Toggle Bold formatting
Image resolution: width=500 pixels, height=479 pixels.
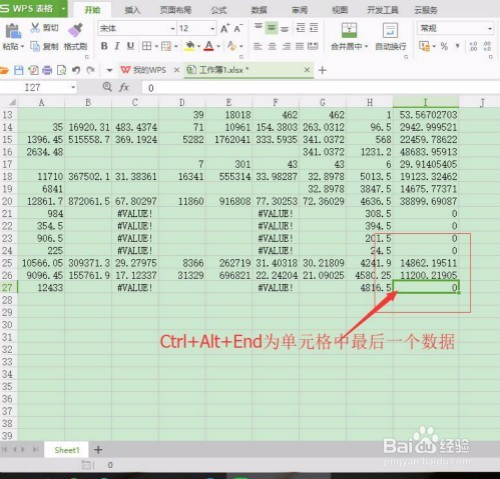pyautogui.click(x=104, y=46)
